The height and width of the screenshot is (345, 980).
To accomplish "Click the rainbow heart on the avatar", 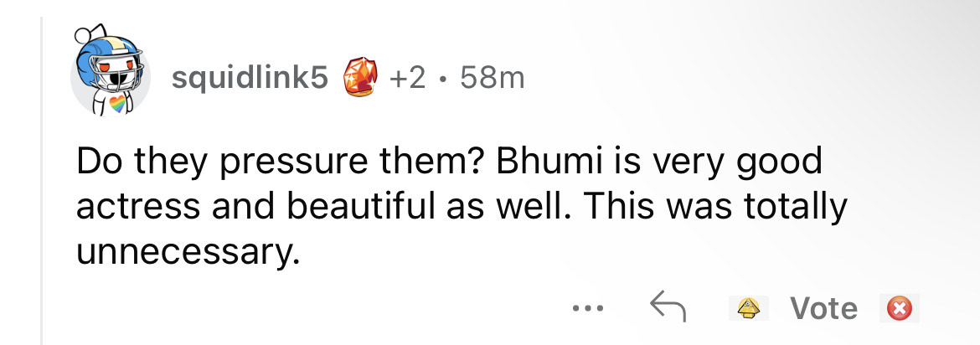I will (114, 106).
